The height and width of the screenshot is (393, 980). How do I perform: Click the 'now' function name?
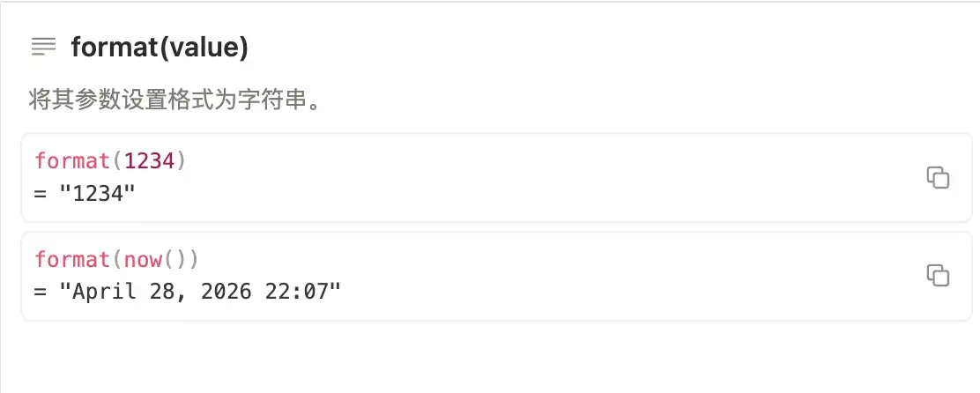click(143, 260)
